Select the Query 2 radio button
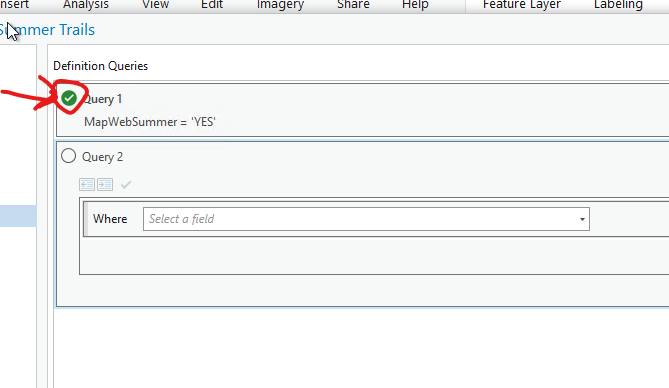Image resolution: width=669 pixels, height=388 pixels. tap(68, 156)
